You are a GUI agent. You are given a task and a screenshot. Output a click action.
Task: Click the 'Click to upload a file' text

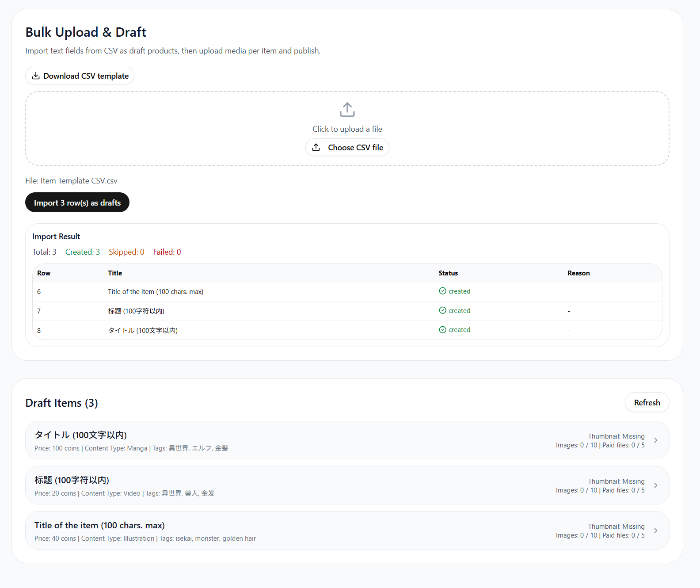(x=347, y=129)
